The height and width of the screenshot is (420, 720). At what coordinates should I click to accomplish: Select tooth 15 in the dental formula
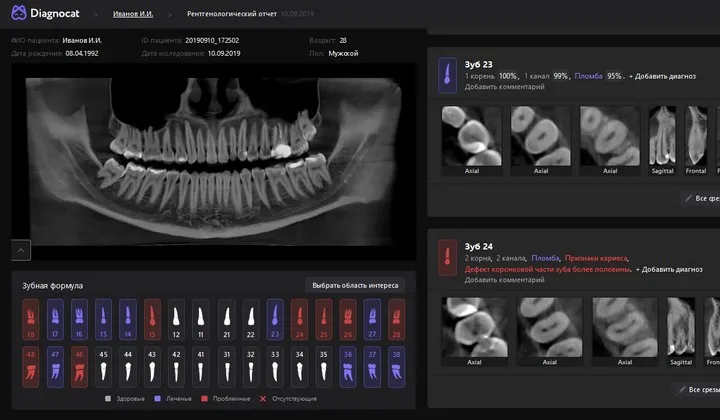103,319
